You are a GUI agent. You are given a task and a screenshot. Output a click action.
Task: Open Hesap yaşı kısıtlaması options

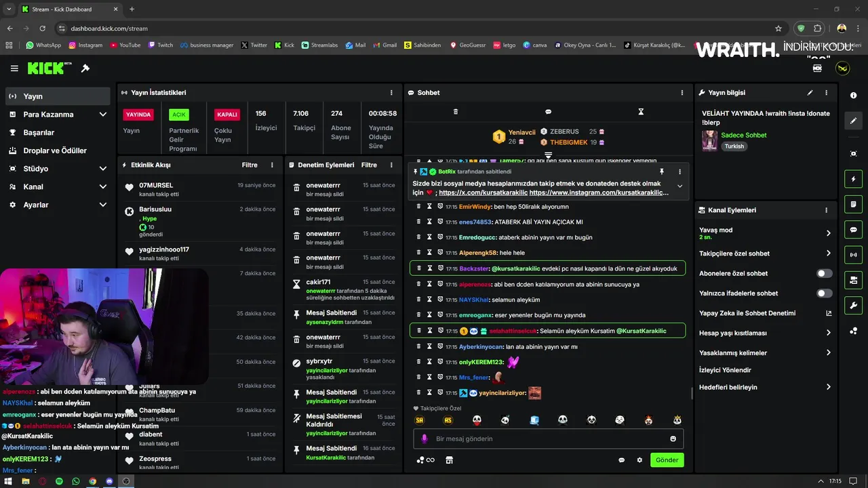766,333
